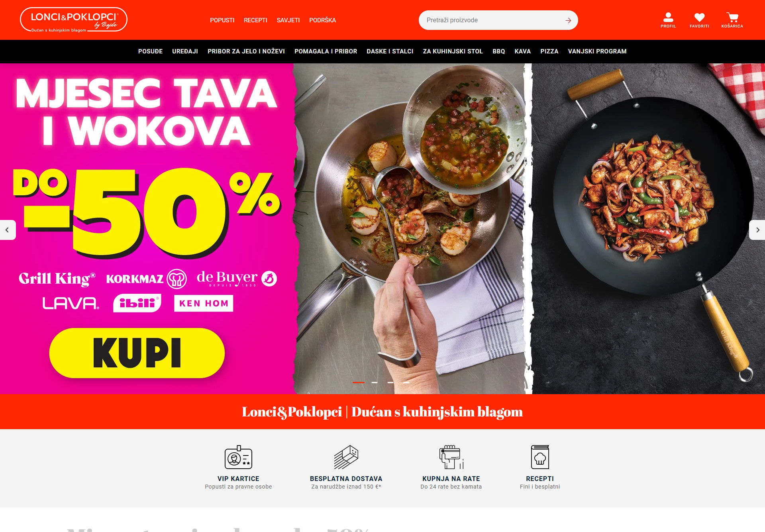Open the UREĐAJI category menu

(x=185, y=51)
